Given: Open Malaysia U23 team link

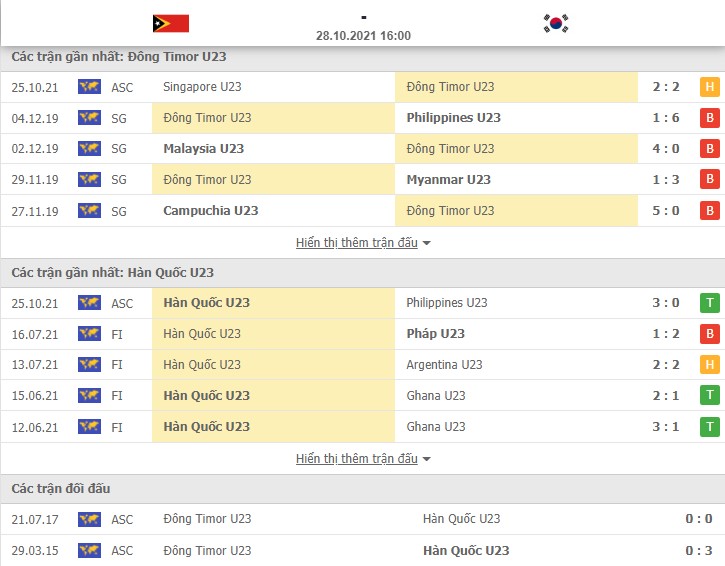Looking at the screenshot, I should tap(203, 149).
